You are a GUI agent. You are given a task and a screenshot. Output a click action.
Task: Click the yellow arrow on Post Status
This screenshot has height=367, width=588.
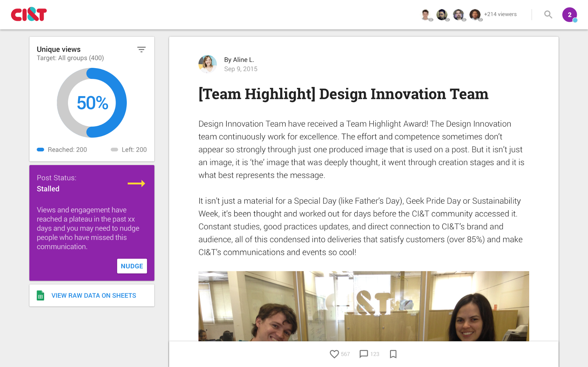click(136, 184)
